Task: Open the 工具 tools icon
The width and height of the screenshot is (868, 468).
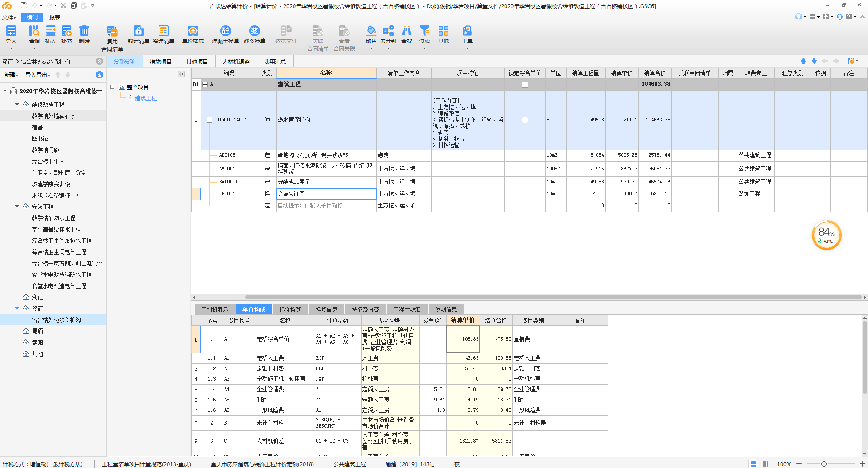Action: coord(467,31)
